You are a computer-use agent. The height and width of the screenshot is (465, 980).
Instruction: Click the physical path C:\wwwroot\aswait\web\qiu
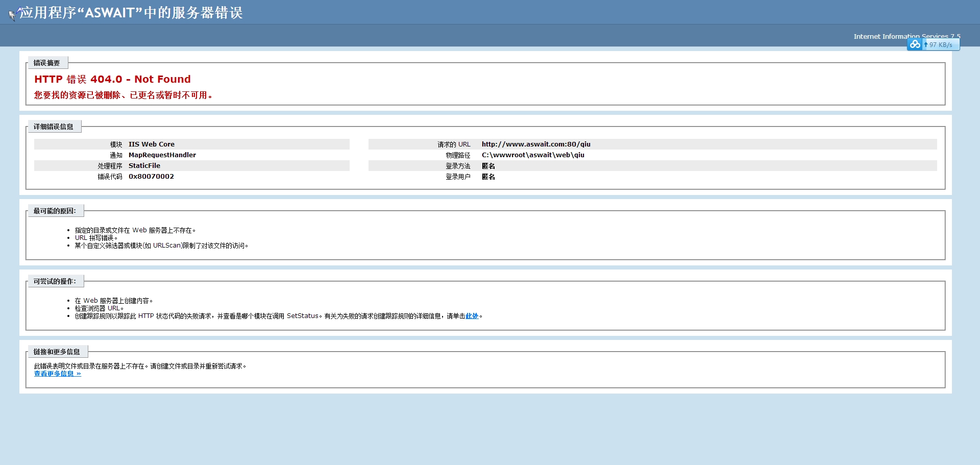533,155
